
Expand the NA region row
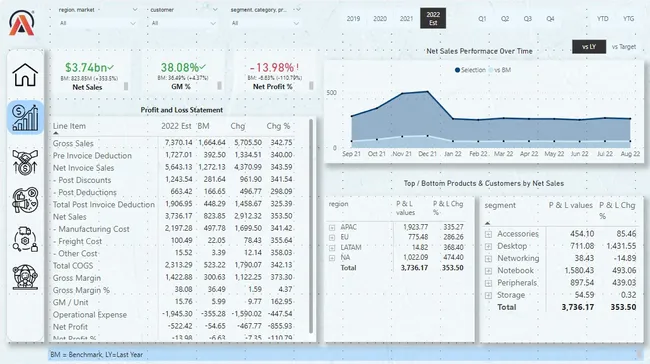[332, 258]
